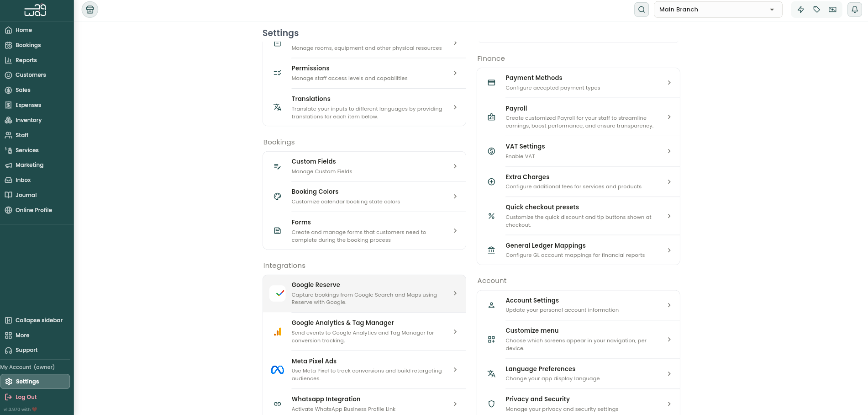Click the Customize menu grid icon
Screen dimensions: 868x415
click(491, 340)
